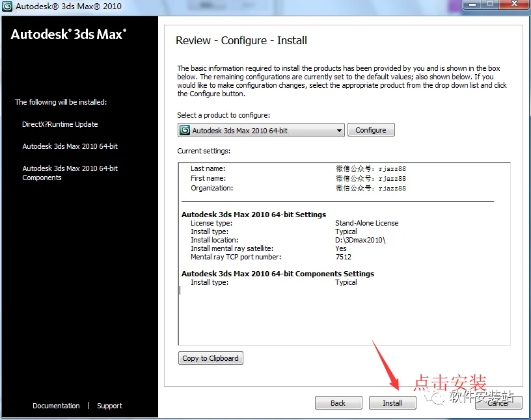Click Autodesk 3ds Max 2010 64-bit list entry
The height and width of the screenshot is (420, 531).
[70, 146]
